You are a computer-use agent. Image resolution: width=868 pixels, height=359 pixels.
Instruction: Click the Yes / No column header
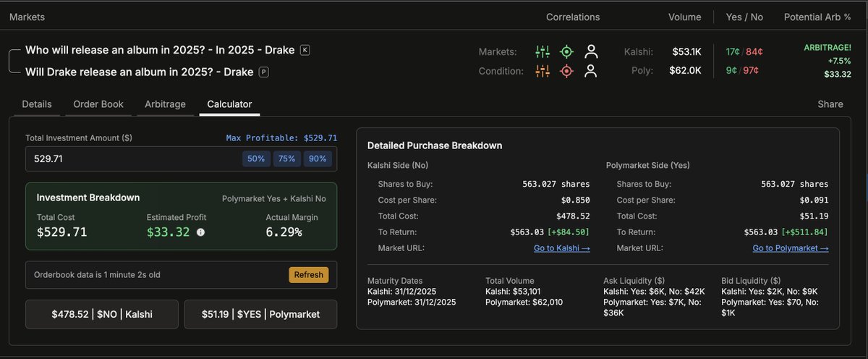(744, 17)
